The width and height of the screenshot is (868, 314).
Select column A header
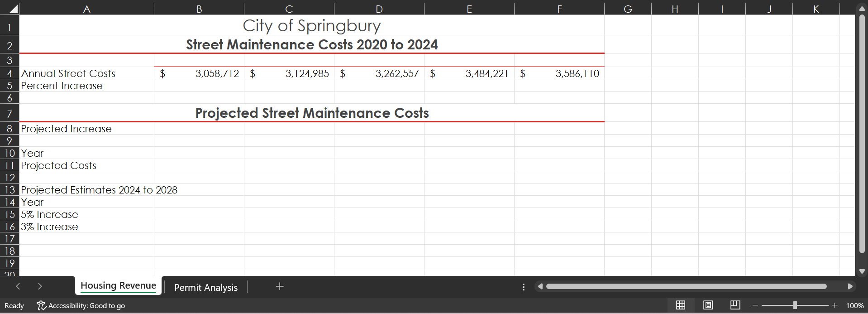(86, 9)
